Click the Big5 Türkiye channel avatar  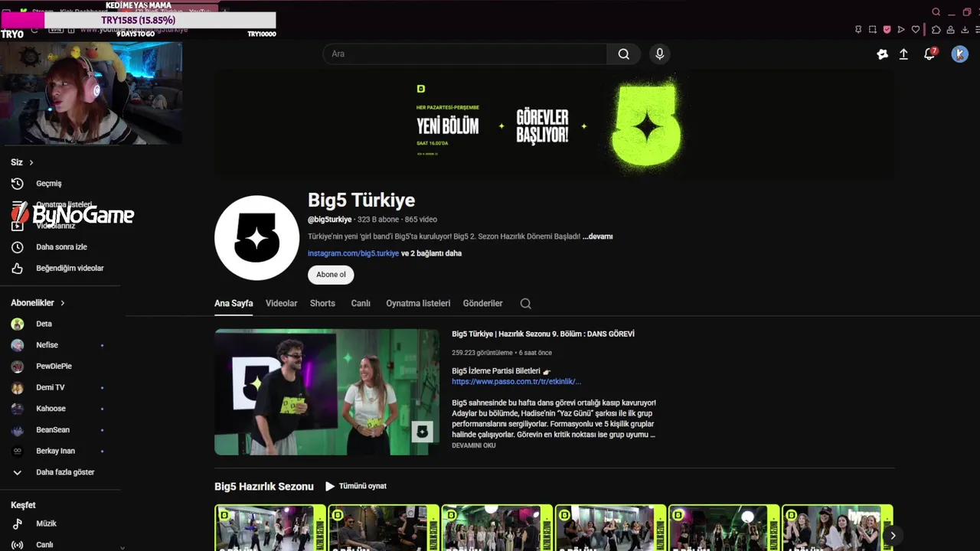tap(256, 238)
